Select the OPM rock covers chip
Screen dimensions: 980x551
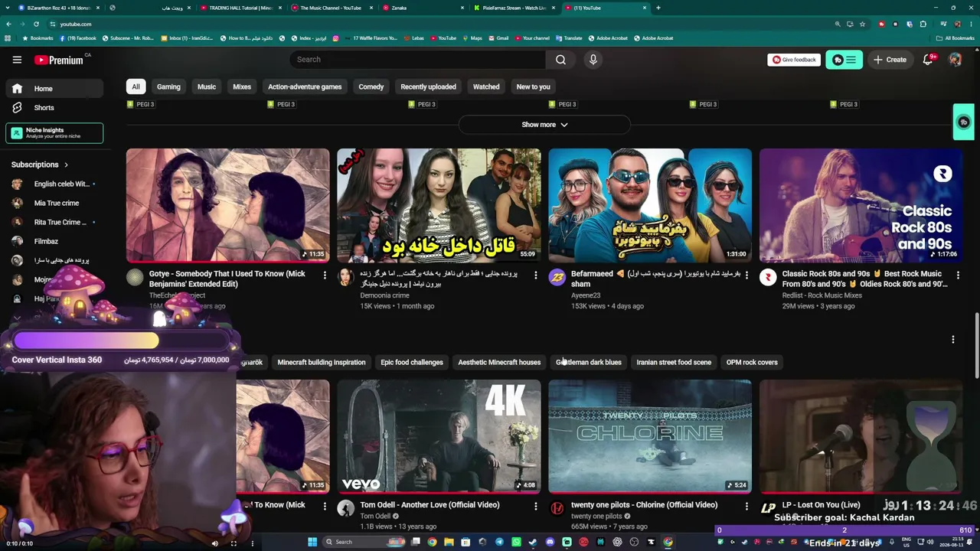[x=752, y=362]
